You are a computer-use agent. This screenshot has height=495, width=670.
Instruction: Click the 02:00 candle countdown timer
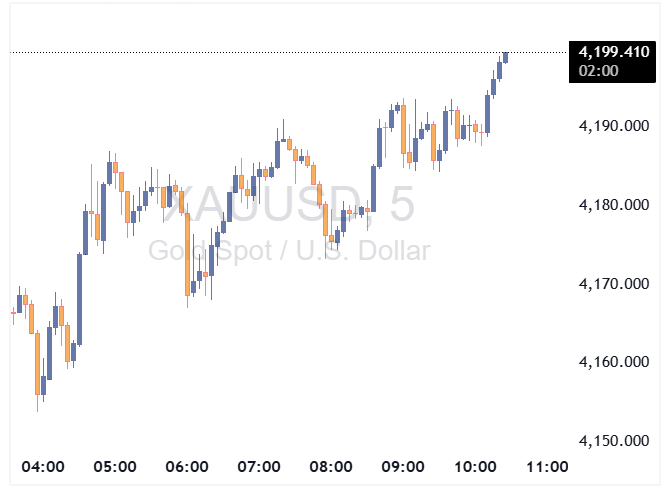click(599, 70)
